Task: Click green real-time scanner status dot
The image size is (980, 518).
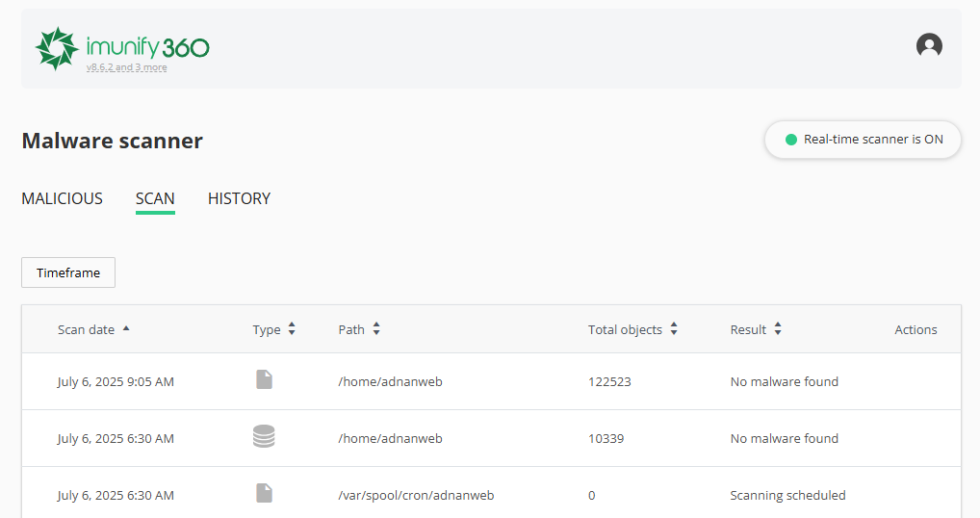Action: (x=791, y=140)
